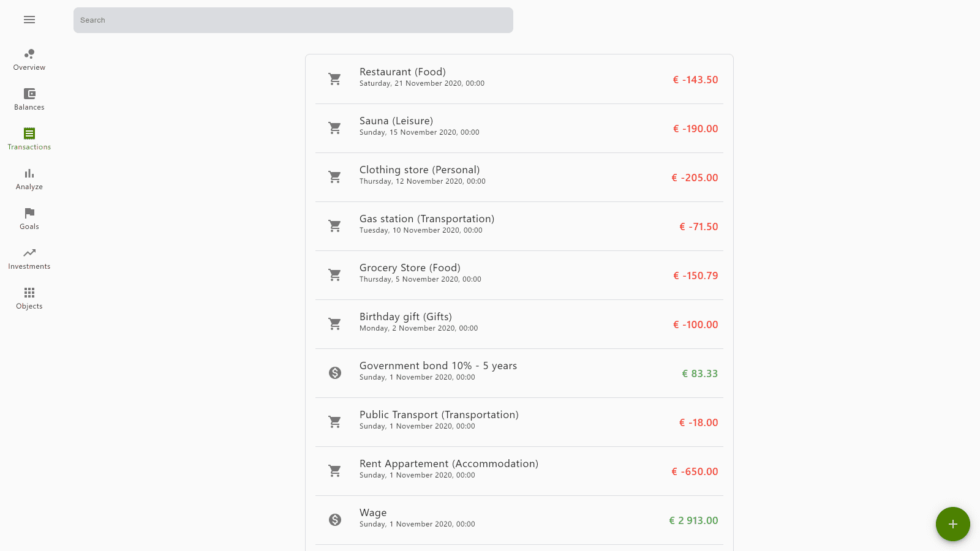Click the Search field
Screen dimensions: 980x551
coord(293,20)
